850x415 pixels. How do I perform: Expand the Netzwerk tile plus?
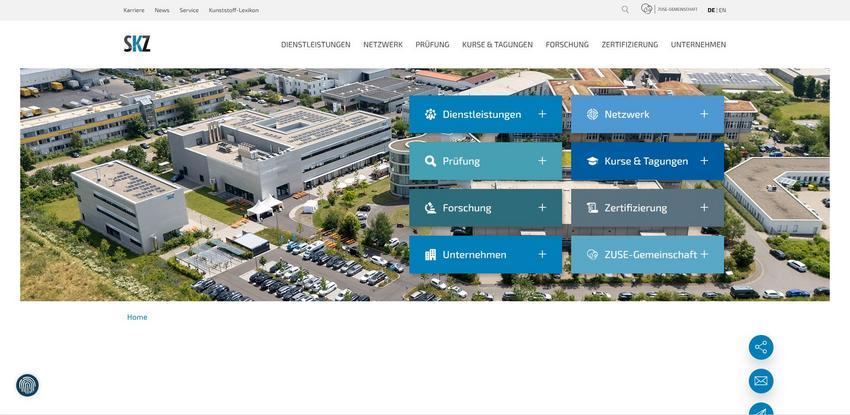704,114
